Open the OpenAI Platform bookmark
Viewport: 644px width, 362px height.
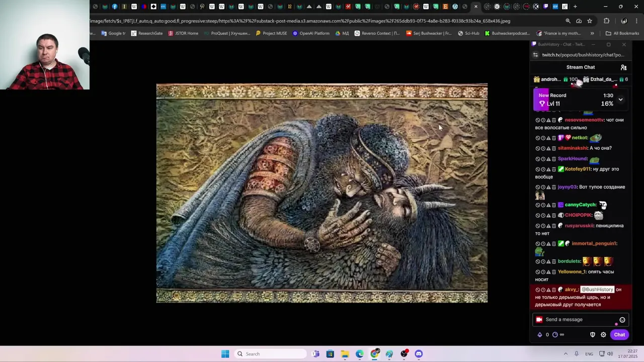click(311, 33)
